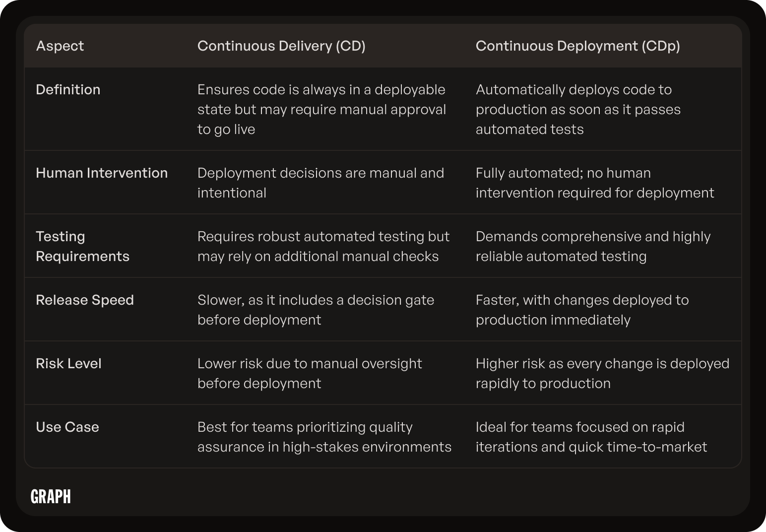Viewport: 766px width, 532px height.
Task: Select cell 'Requires robust automated testing'
Action: pos(323,246)
